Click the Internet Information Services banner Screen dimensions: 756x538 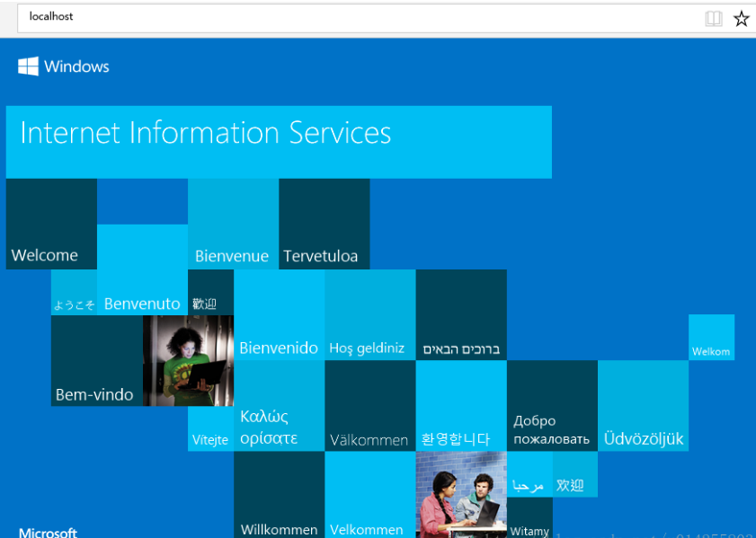279,142
